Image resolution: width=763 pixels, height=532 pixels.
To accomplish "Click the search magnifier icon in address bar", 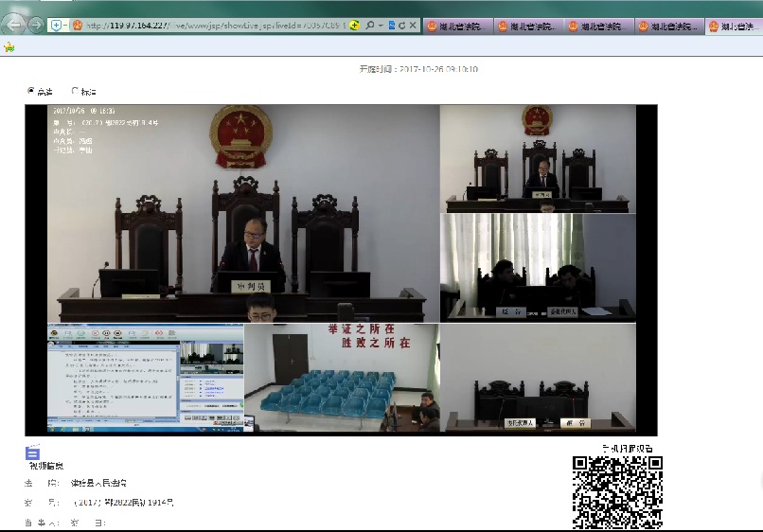I will (368, 26).
